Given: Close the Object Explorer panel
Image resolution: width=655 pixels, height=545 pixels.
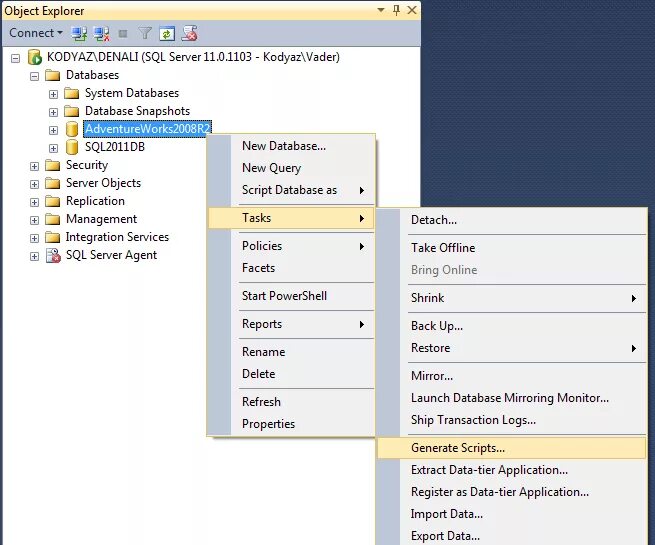Looking at the screenshot, I should pos(412,10).
